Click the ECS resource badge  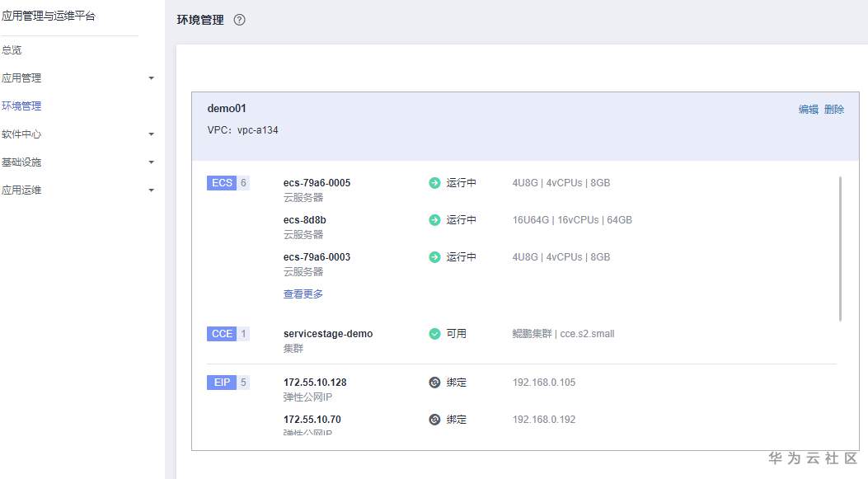click(223, 183)
